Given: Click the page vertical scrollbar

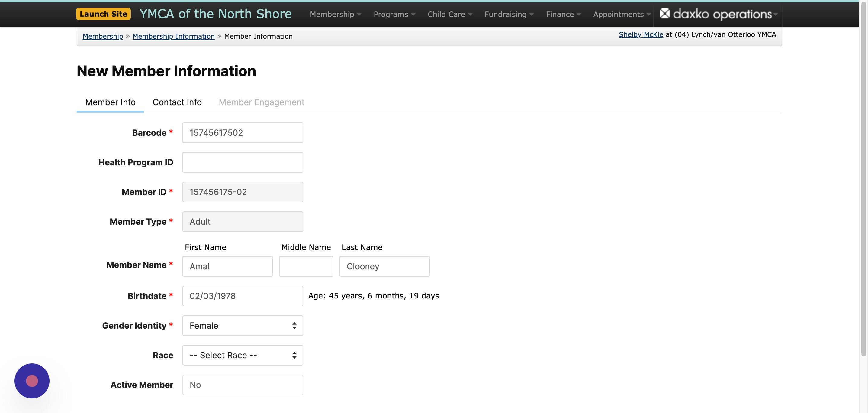Looking at the screenshot, I should click(x=863, y=179).
